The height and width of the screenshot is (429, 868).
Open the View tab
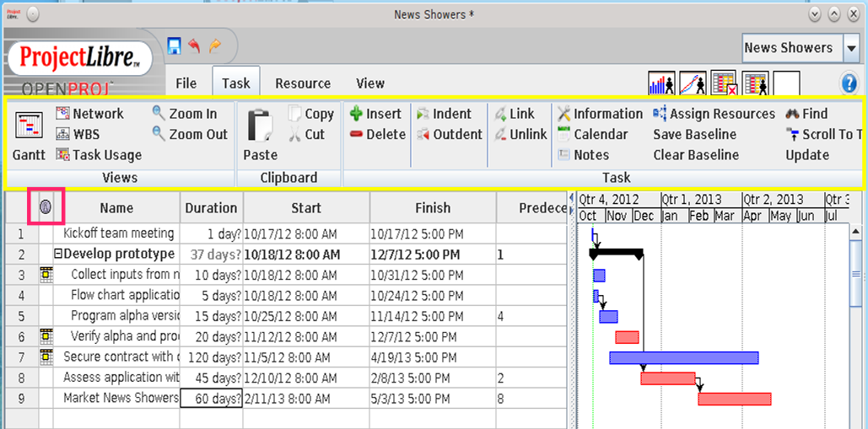[x=370, y=83]
